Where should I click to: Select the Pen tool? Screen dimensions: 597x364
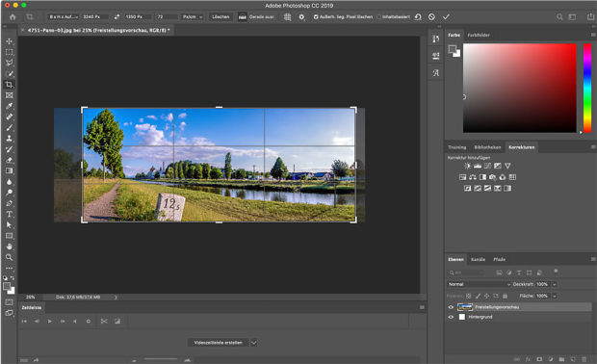click(9, 203)
